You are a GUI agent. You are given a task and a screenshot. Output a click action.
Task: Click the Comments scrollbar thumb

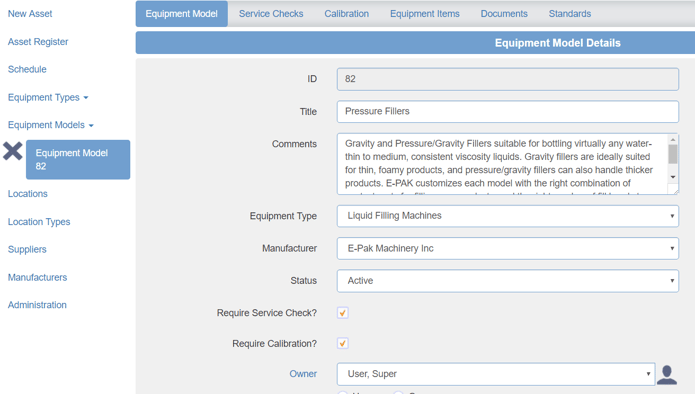[673, 154]
